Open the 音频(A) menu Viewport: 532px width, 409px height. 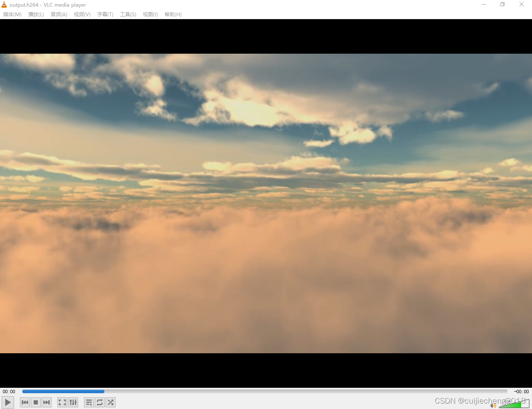(59, 14)
